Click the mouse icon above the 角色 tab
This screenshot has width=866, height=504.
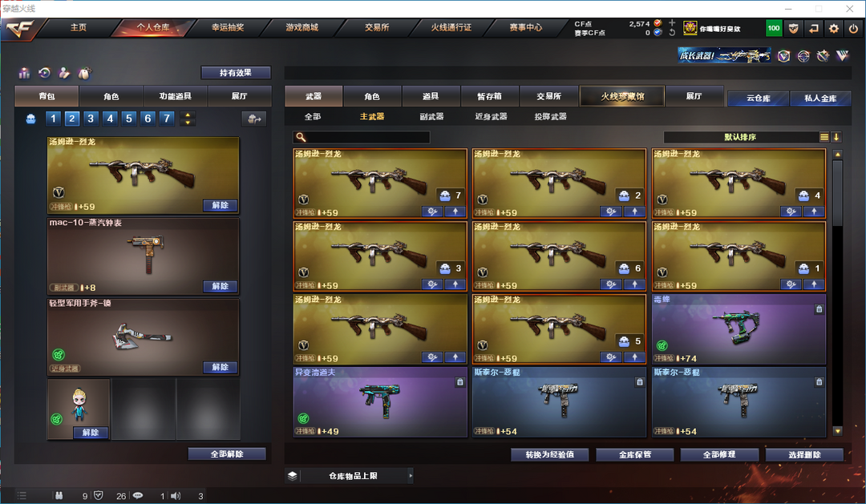pos(84,73)
